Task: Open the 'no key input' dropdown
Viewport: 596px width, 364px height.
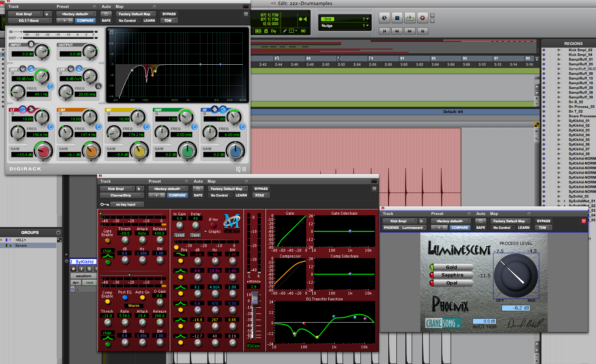Action: click(127, 205)
